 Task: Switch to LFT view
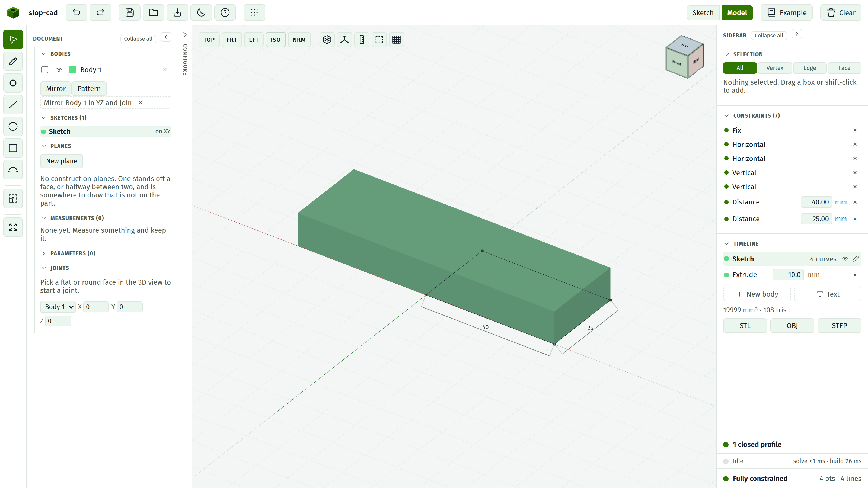[x=254, y=39]
